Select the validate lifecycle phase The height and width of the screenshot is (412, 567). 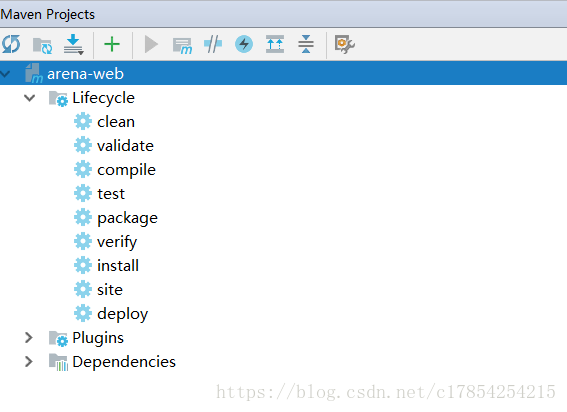tap(125, 145)
